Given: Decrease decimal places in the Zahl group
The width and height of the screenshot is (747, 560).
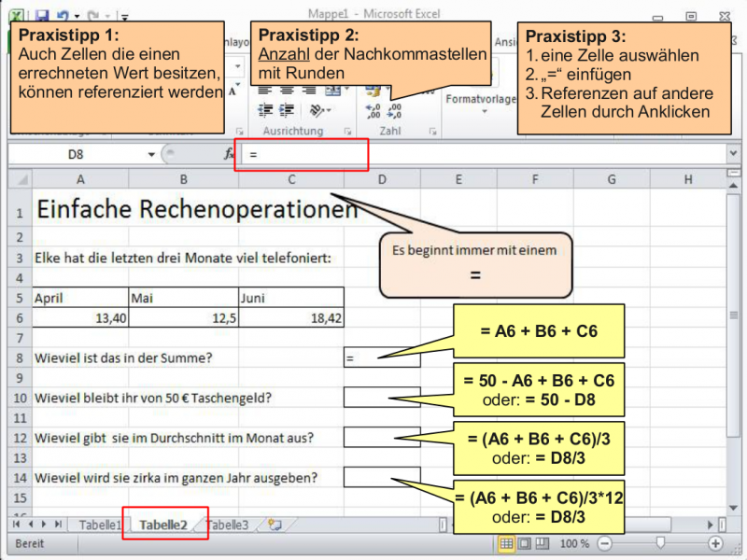Looking at the screenshot, I should (393, 110).
